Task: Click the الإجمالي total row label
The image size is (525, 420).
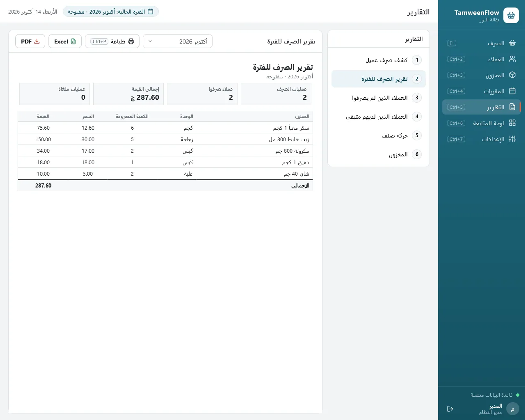Action: tap(300, 186)
